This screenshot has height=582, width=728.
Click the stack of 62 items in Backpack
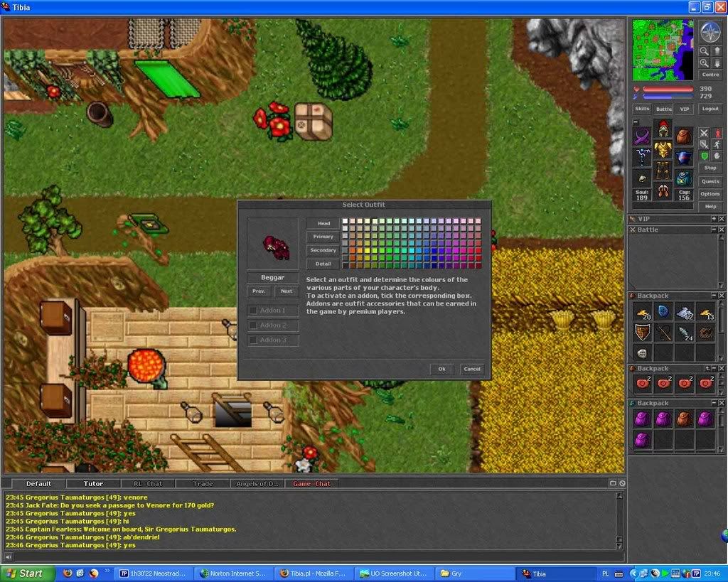tap(685, 311)
